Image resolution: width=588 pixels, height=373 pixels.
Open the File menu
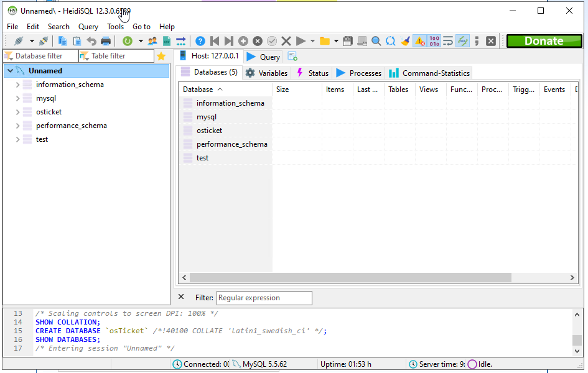click(x=12, y=27)
